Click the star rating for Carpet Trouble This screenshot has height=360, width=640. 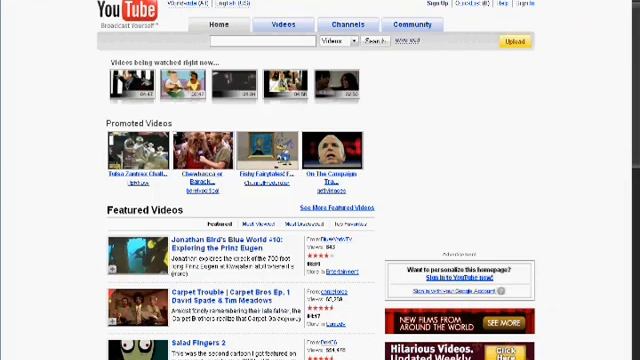(320, 308)
